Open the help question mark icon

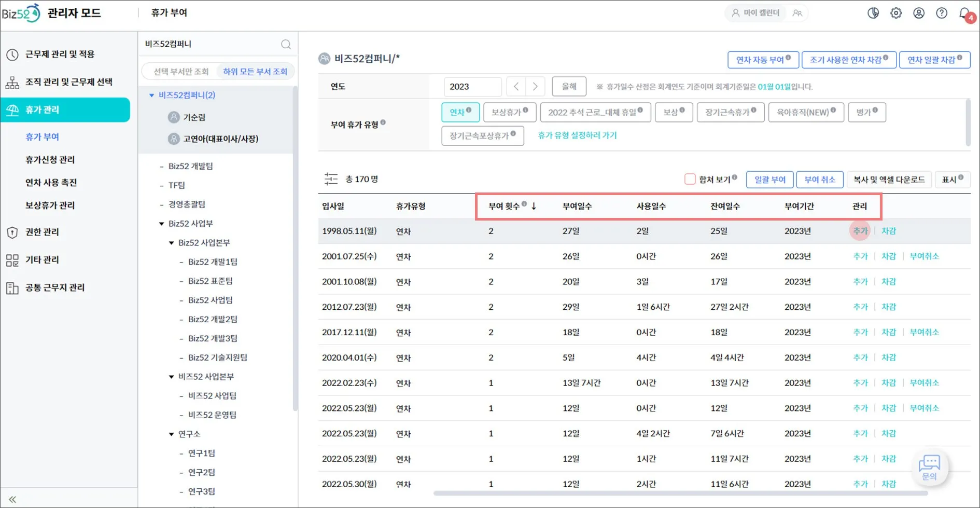pyautogui.click(x=942, y=13)
